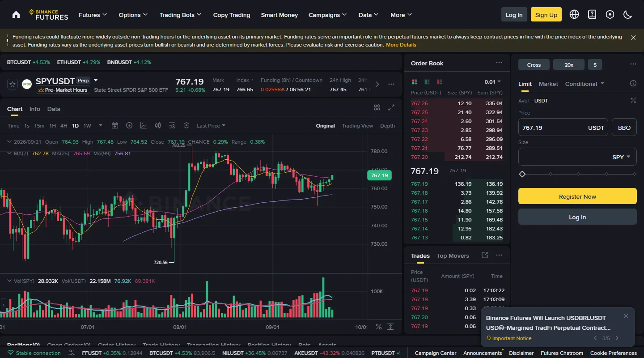Switch to dark/light theme with moon icon
Viewport: 644px width, 358px height.
[628, 14]
